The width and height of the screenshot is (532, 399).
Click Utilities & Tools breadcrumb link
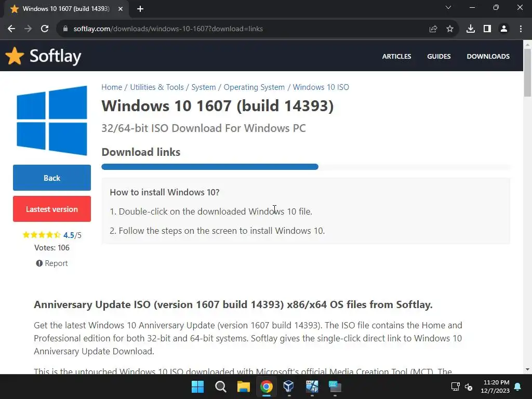coord(157,87)
